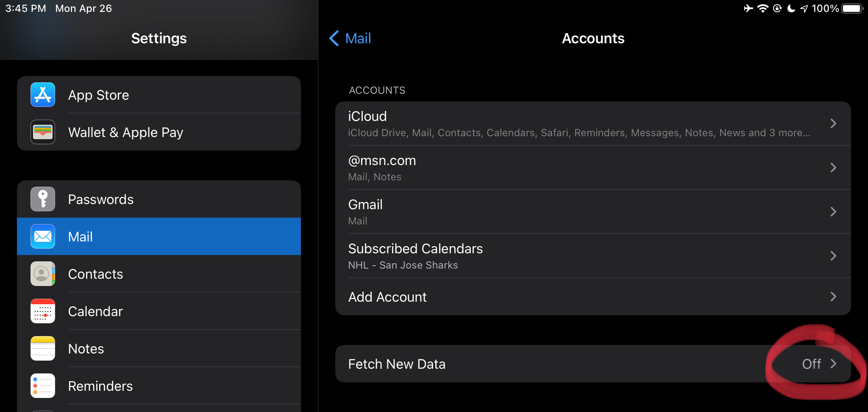Tap the Mail, Notes subtitle under @msn.com
The width and height of the screenshot is (868, 412).
[x=375, y=177]
